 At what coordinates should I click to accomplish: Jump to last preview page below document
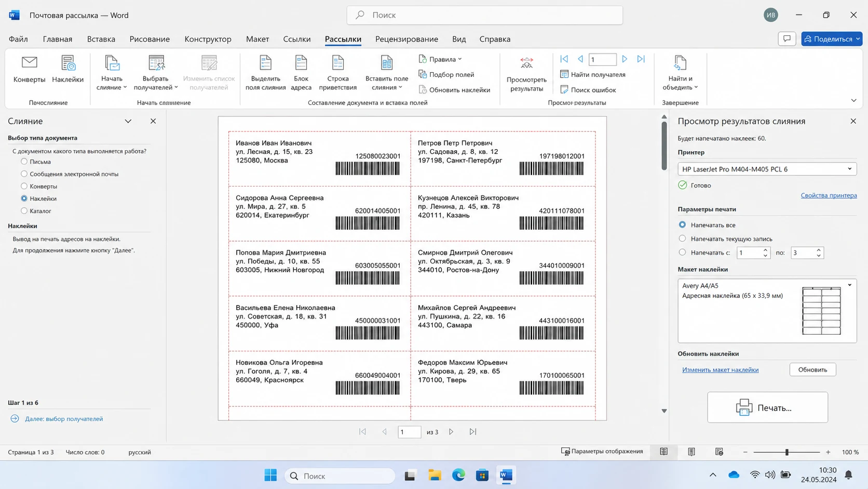click(473, 432)
